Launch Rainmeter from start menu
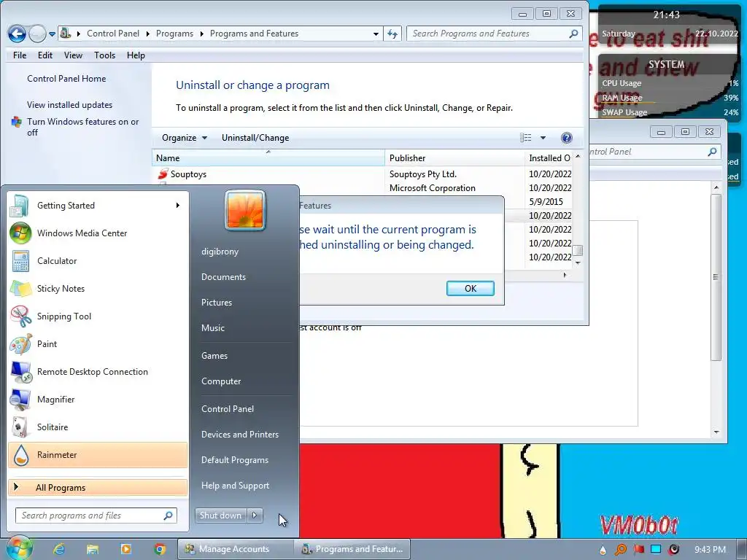Image resolution: width=747 pixels, height=560 pixels. (x=97, y=455)
